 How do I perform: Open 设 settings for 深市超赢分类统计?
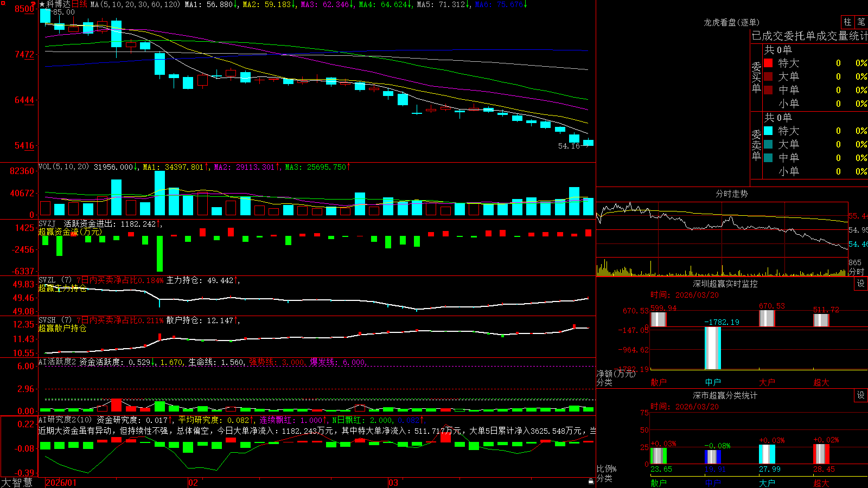tap(861, 395)
